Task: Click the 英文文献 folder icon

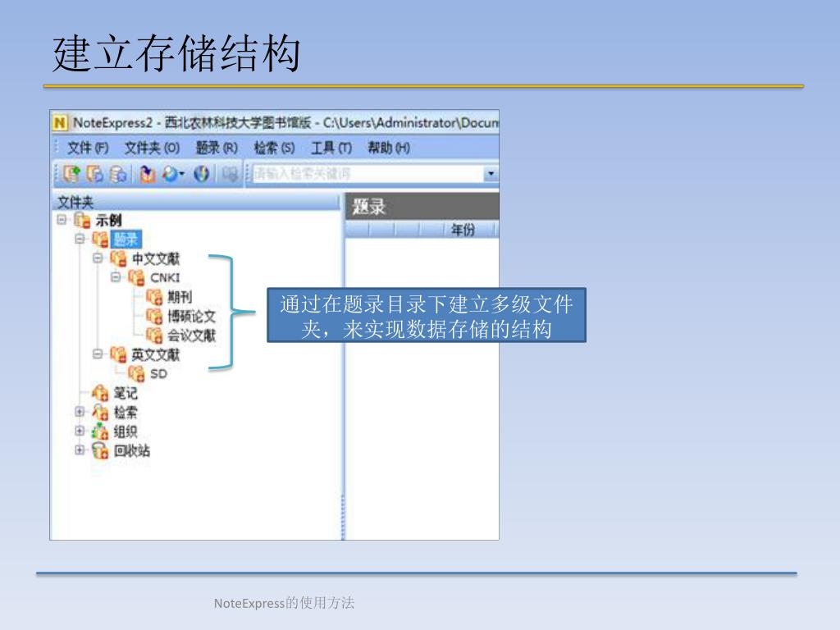Action: [118, 354]
